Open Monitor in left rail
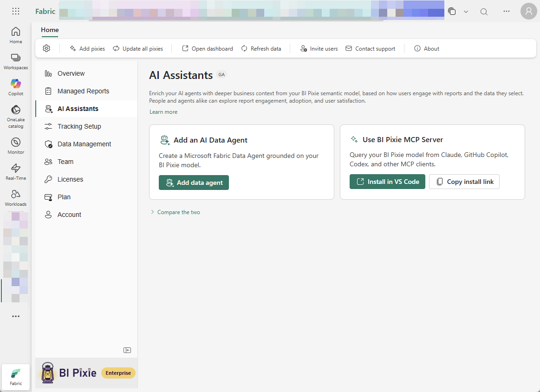This screenshot has height=392, width=540. point(16,146)
